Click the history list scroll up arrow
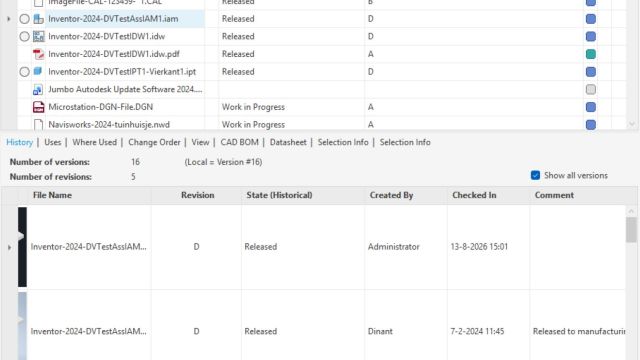This screenshot has width=640, height=360. 631,211
